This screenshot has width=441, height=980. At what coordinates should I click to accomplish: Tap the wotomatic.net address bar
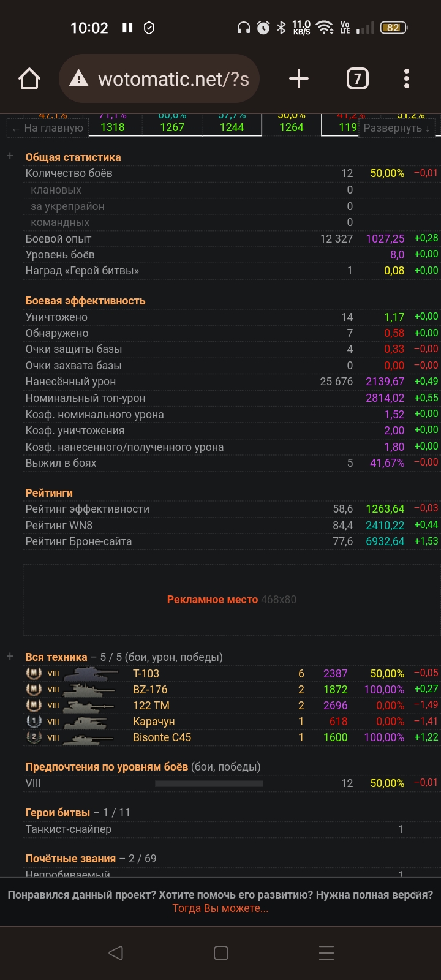159,79
